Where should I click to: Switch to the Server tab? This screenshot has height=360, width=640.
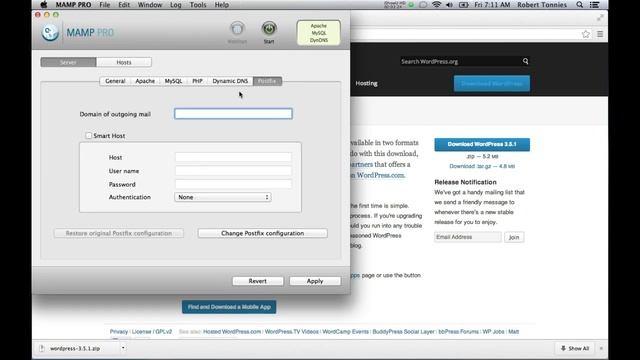click(69, 62)
